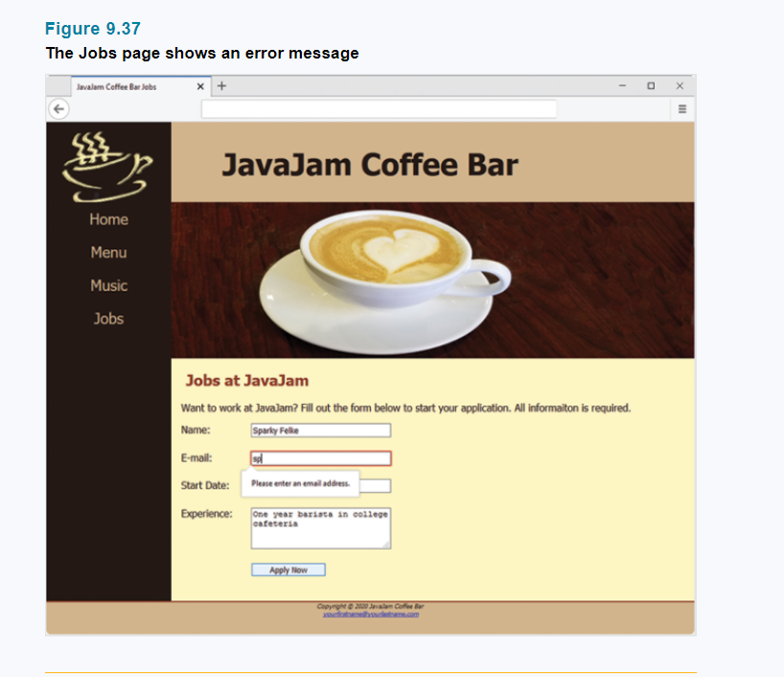Click the browser back arrow
Screen dimensions: 784x677
tap(58, 109)
